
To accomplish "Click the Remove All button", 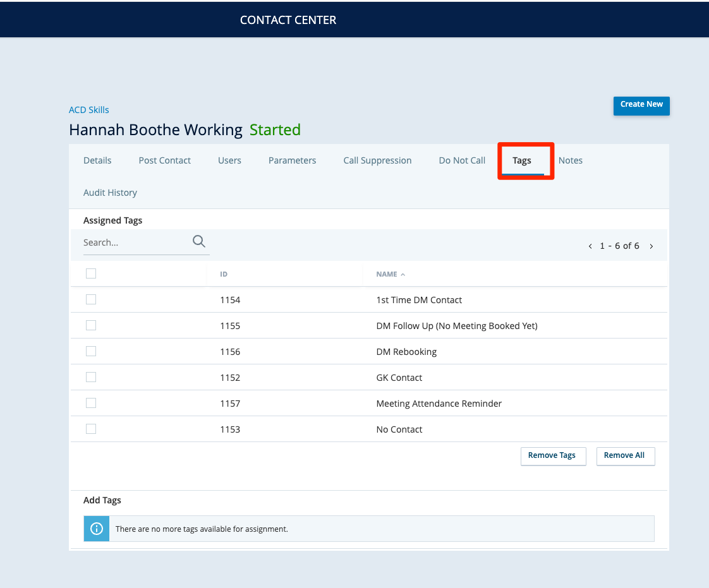I will pyautogui.click(x=624, y=456).
